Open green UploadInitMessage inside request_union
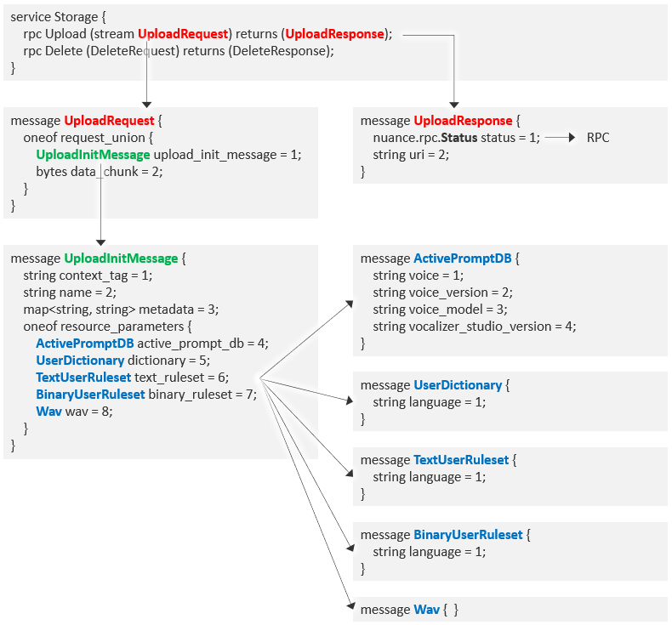Screen dimensions: 672x625 click(93, 155)
